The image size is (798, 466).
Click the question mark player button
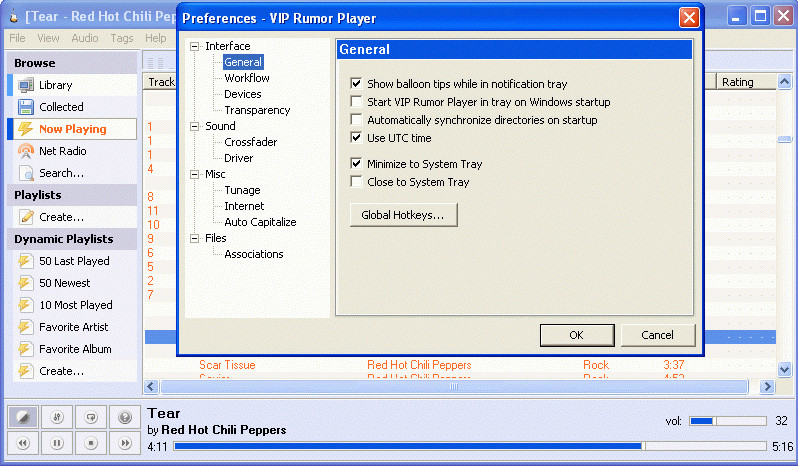pyautogui.click(x=125, y=417)
